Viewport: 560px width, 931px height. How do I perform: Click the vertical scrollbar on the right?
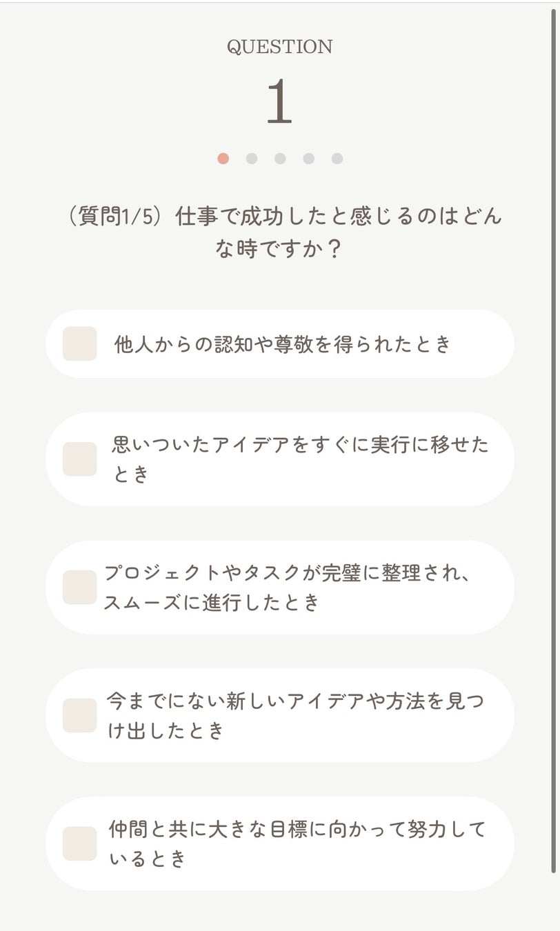point(554,441)
